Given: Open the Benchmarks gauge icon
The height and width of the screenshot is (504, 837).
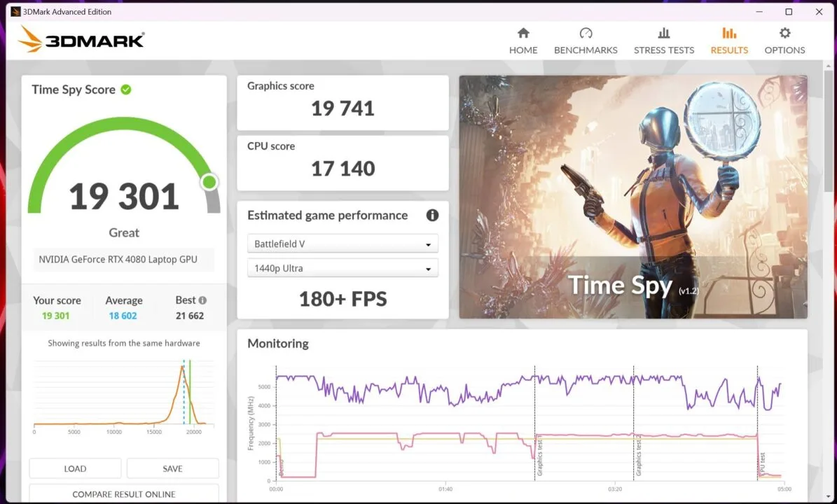Looking at the screenshot, I should (586, 33).
